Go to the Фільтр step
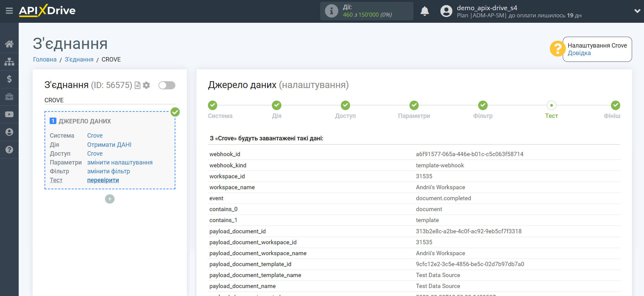The width and height of the screenshot is (644, 296). pyautogui.click(x=483, y=106)
